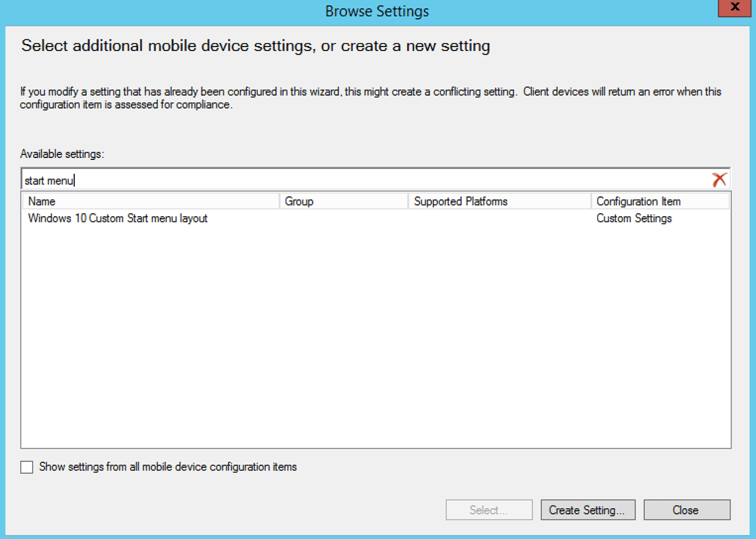756x539 pixels.
Task: Focus the search field containing "start menu"
Action: click(x=361, y=181)
